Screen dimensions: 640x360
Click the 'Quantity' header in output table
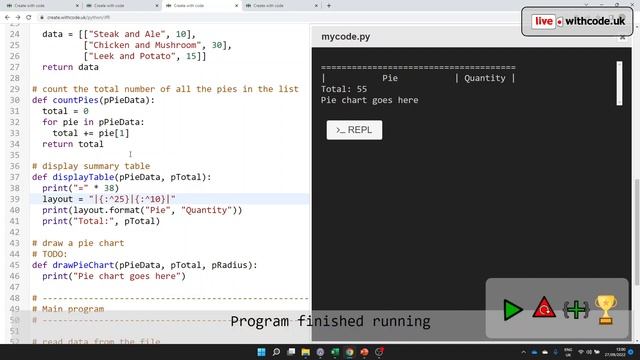tap(484, 78)
